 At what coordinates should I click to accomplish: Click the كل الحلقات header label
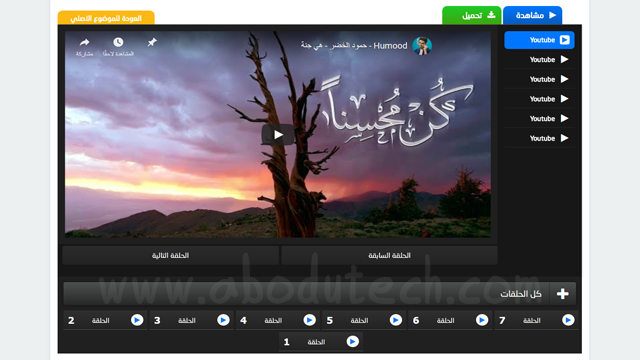[x=521, y=294]
